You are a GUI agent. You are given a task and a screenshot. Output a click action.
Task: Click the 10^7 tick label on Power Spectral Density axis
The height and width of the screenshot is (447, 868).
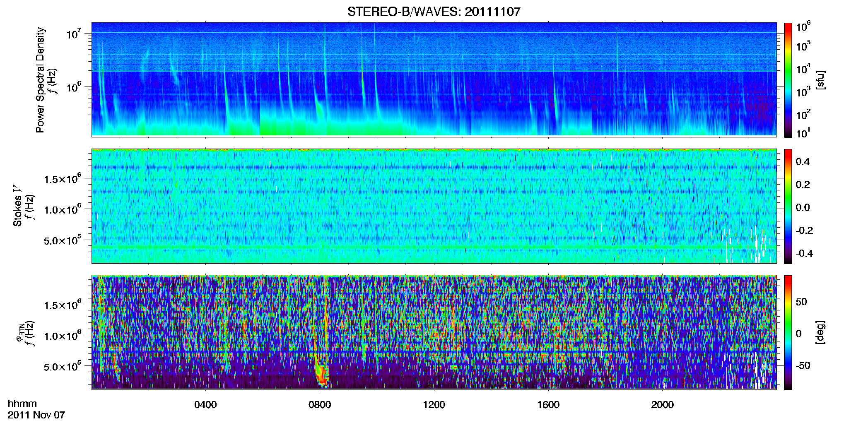pyautogui.click(x=74, y=34)
